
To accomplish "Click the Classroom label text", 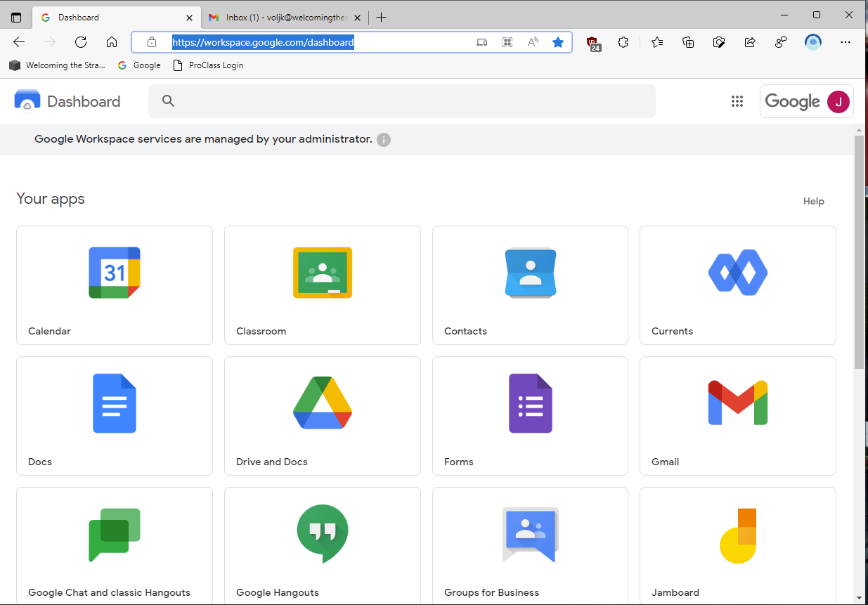I will [261, 331].
